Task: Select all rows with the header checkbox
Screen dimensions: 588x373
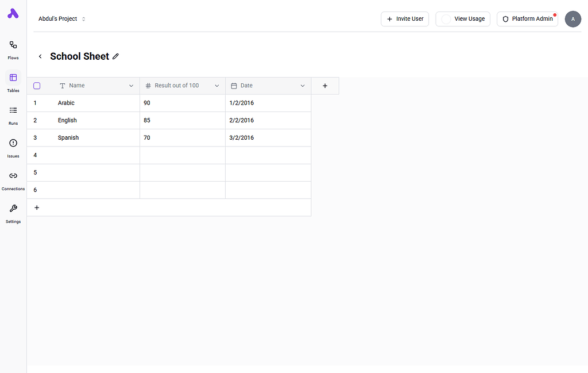Action: pyautogui.click(x=37, y=85)
